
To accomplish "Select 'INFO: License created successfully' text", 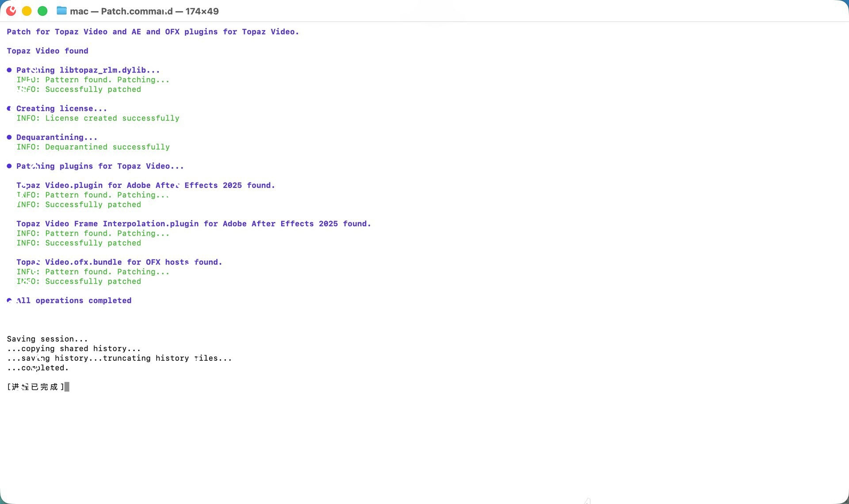I will click(x=98, y=118).
